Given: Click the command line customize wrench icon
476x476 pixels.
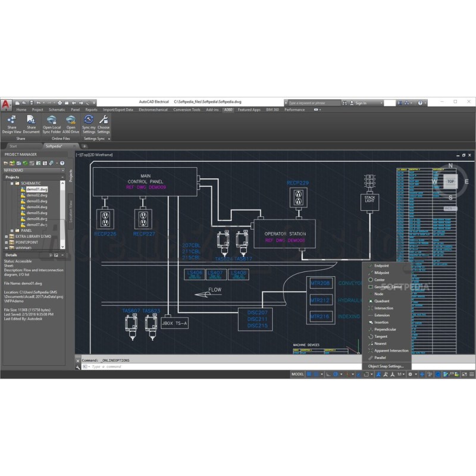Looking at the screenshot, I should pyautogui.click(x=78, y=367).
